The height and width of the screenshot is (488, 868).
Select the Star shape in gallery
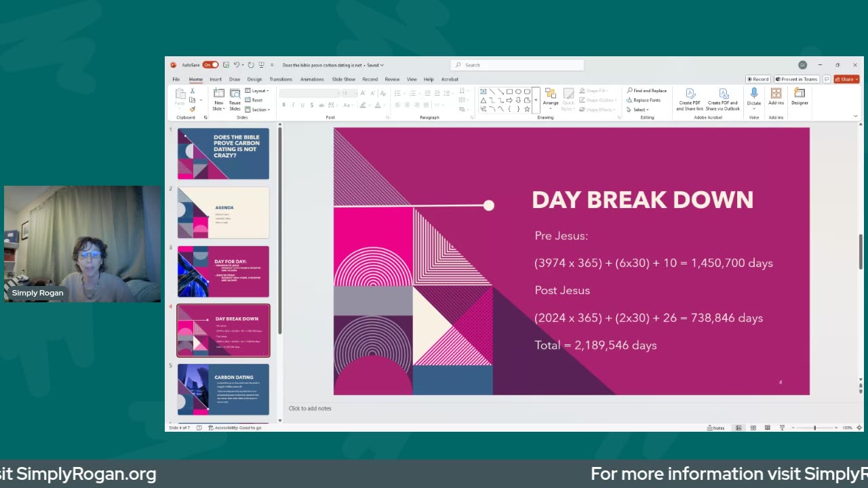(x=527, y=109)
